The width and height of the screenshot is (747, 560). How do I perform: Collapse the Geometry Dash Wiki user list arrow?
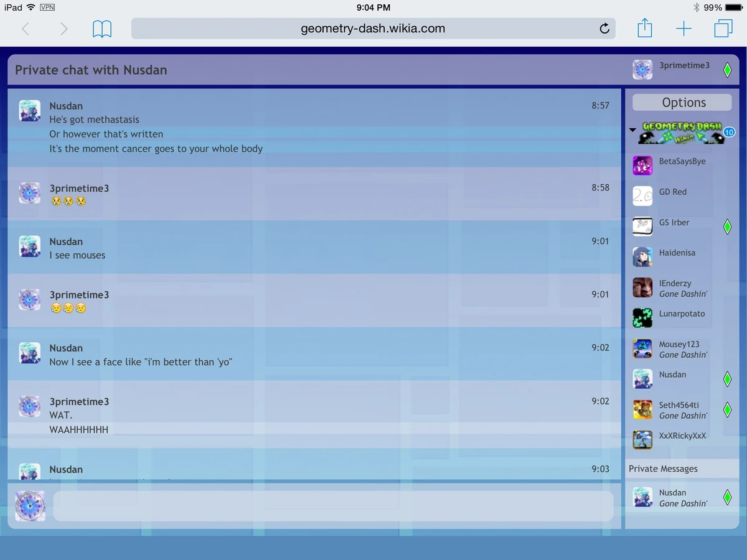click(632, 131)
